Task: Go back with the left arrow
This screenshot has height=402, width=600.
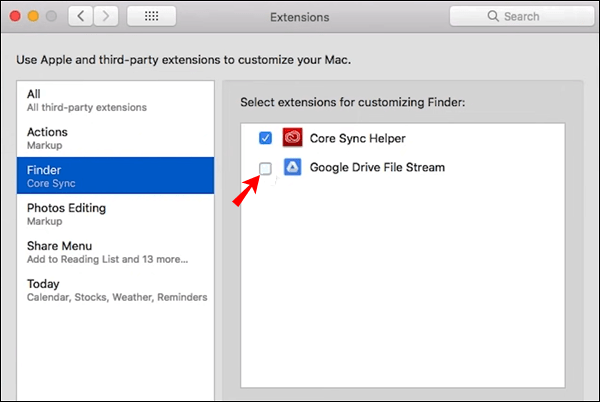Action: tap(81, 17)
